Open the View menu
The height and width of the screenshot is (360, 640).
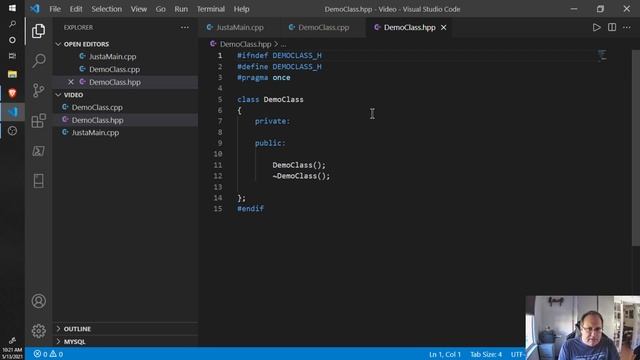click(x=139, y=9)
